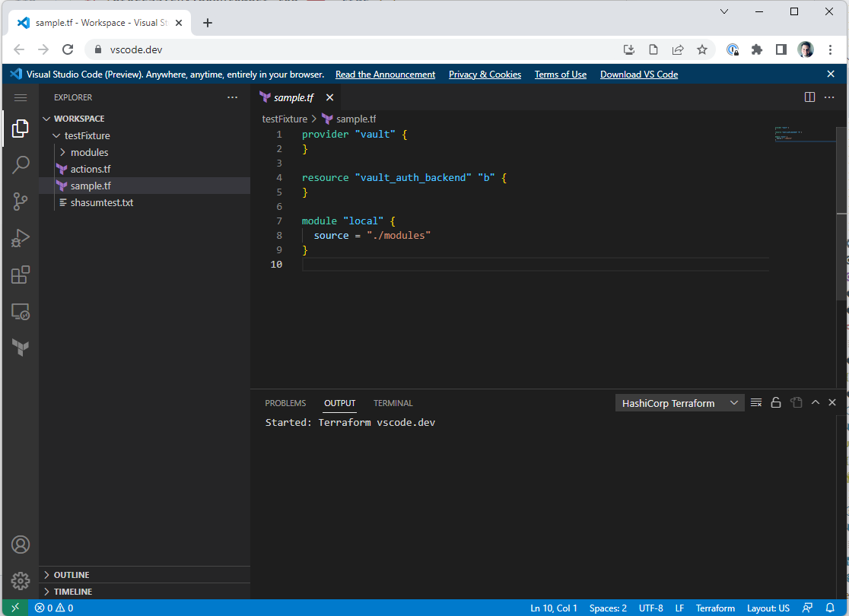849x616 pixels.
Task: Click Ln 10, Col 1 in status bar
Action: (x=553, y=608)
